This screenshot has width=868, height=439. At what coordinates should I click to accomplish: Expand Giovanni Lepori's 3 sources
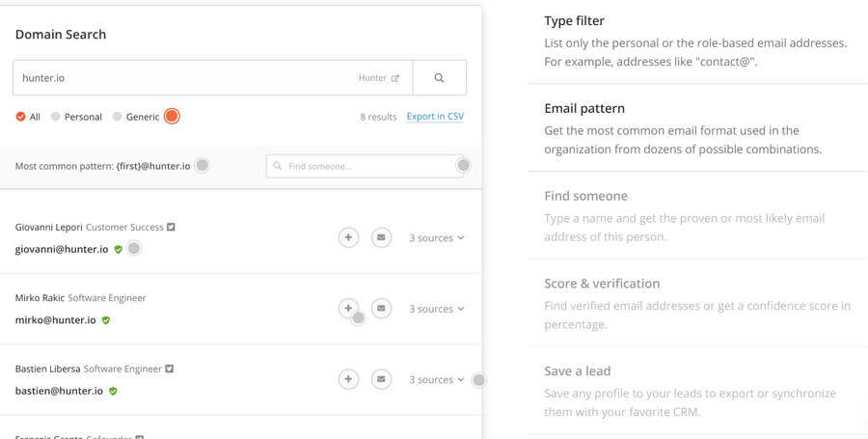[436, 238]
